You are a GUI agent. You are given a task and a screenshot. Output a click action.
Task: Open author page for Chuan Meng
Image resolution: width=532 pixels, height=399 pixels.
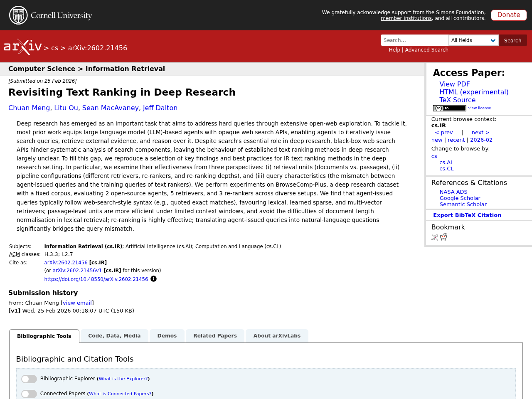click(x=29, y=107)
